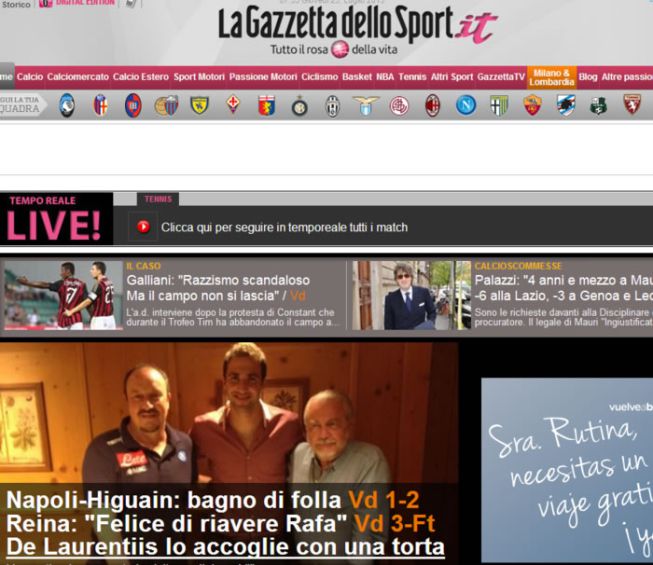The image size is (653, 565).
Task: Select the Atalanta team crest
Action: [x=67, y=105]
